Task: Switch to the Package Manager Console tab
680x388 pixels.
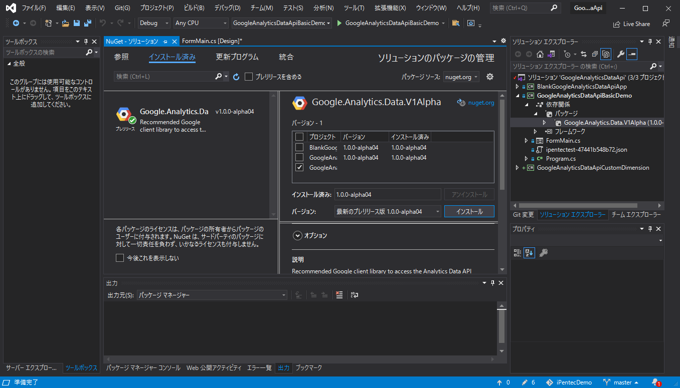Action: click(x=143, y=368)
